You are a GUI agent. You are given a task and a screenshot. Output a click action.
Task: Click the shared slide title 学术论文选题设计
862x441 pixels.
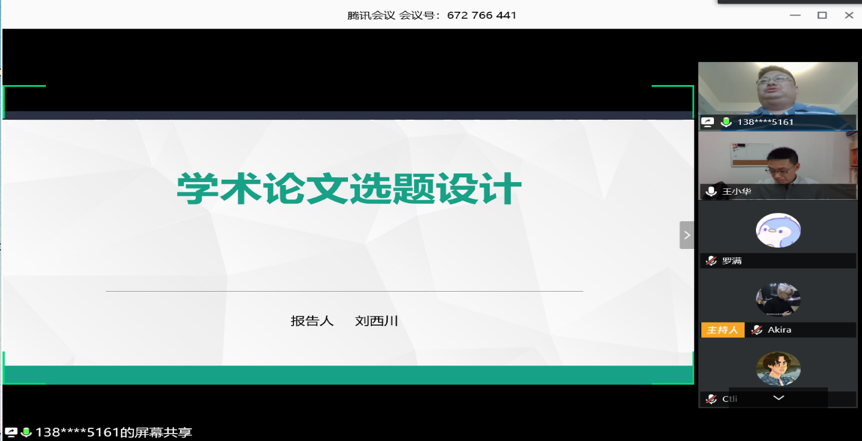pyautogui.click(x=349, y=189)
